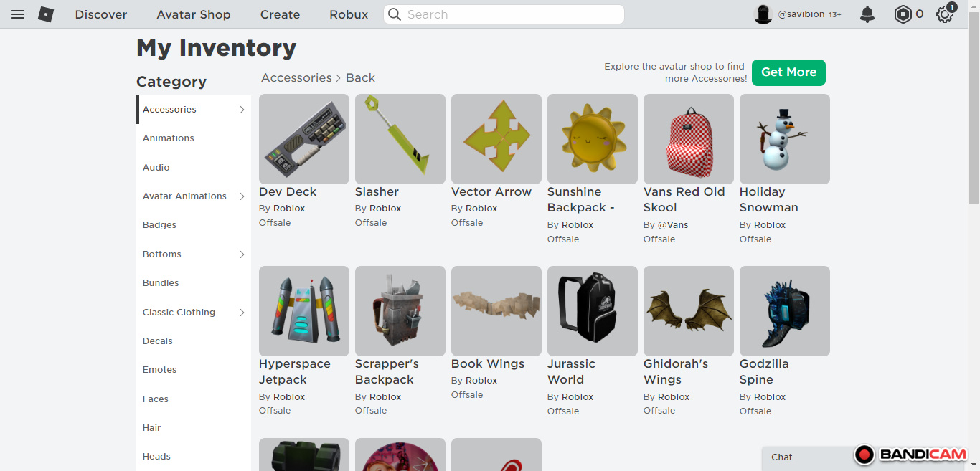Viewport: 980px width, 471px height.
Task: Expand the Accessories category arrow
Action: [242, 110]
